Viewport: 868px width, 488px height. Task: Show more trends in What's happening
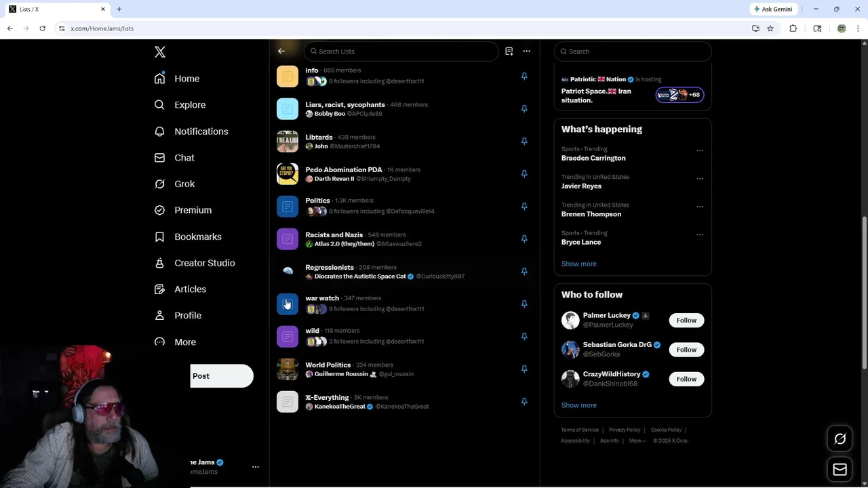click(579, 264)
